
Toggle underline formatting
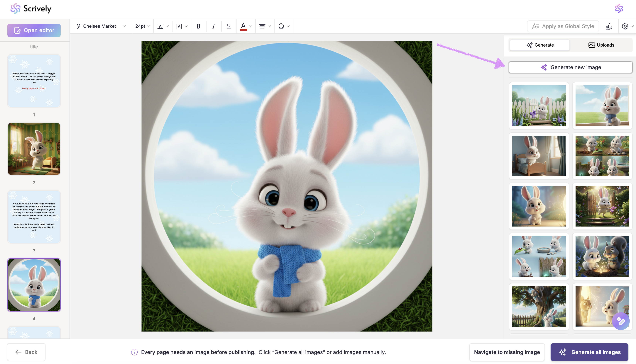pyautogui.click(x=229, y=26)
